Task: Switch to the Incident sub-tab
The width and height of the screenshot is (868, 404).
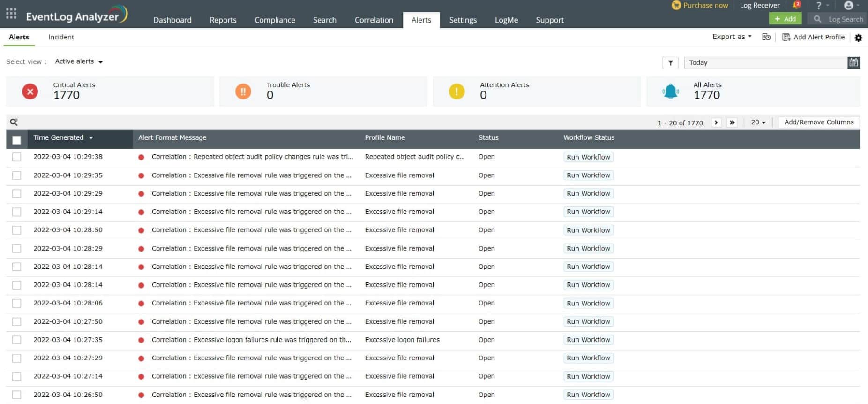Action: point(61,37)
